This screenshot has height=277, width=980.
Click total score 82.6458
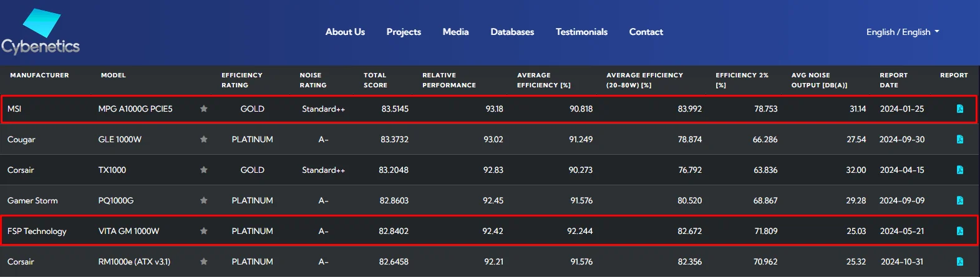tap(394, 261)
